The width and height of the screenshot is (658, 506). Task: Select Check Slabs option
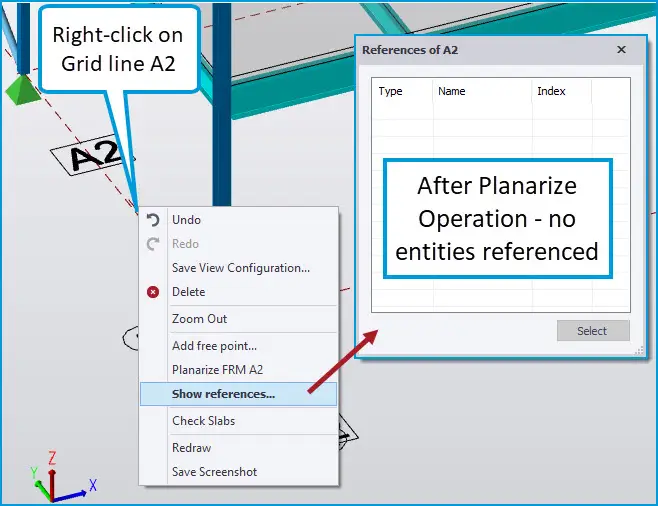point(238,421)
